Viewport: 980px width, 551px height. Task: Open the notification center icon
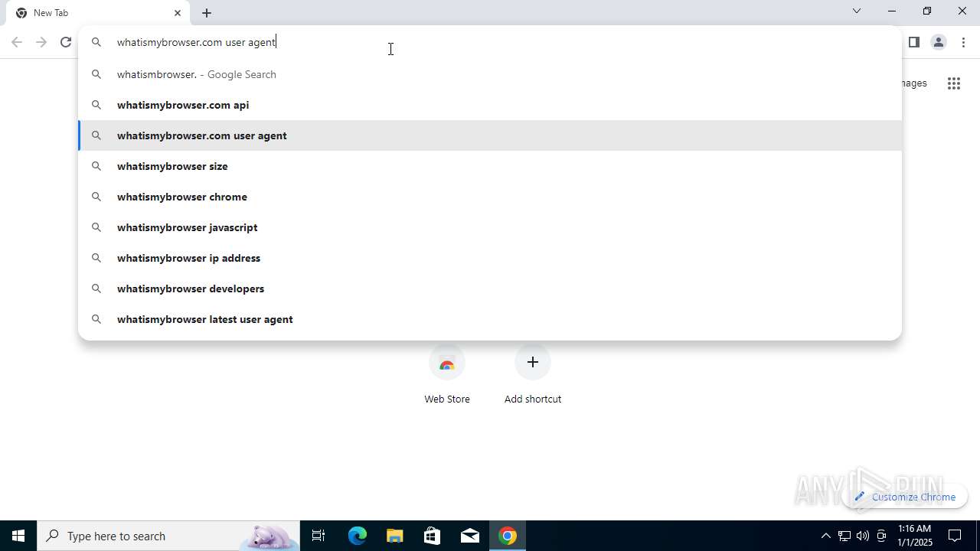click(955, 536)
